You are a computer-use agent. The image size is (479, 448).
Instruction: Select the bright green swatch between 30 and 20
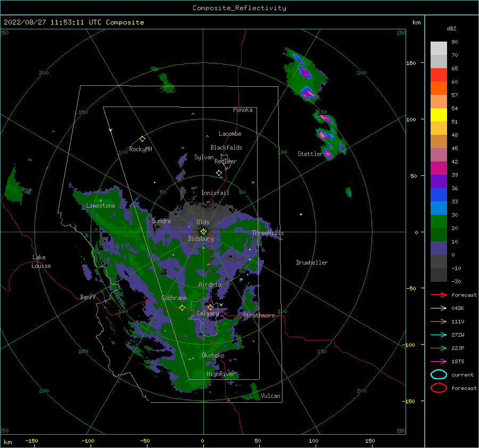[x=439, y=221]
